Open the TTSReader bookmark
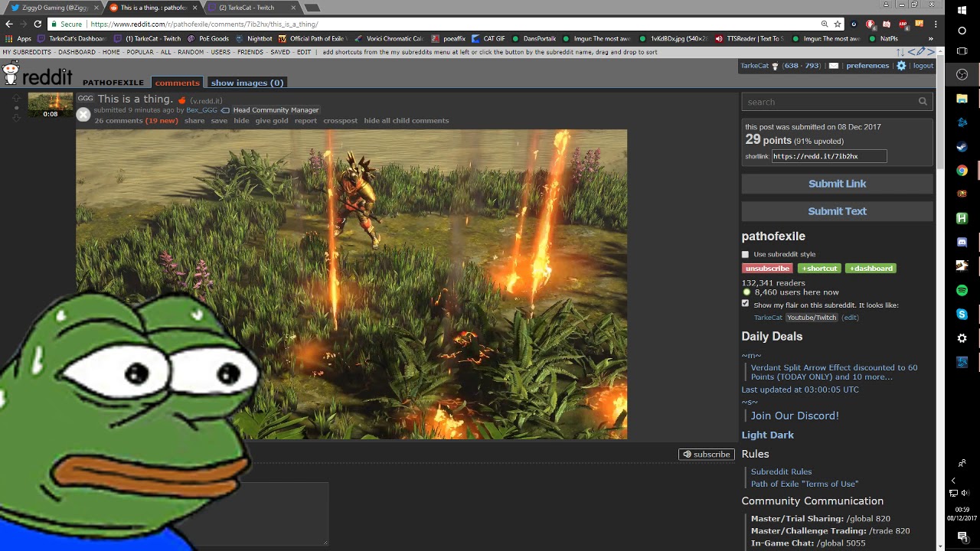980x551 pixels. click(749, 38)
